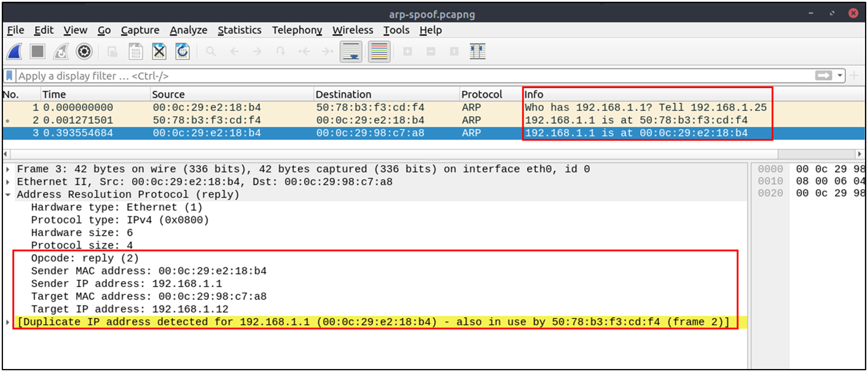868x372 pixels.
Task: Select Sender MAC address field
Action: coord(149,271)
